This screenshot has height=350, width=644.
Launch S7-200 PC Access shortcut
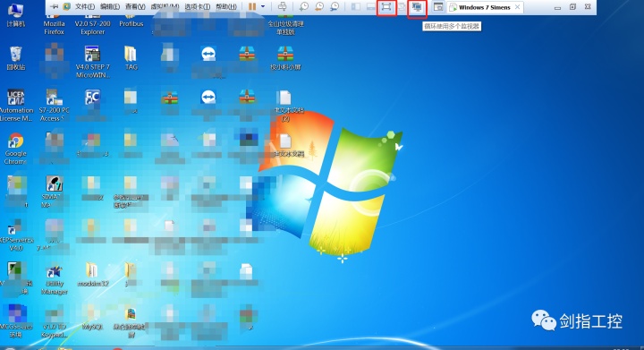(x=54, y=105)
